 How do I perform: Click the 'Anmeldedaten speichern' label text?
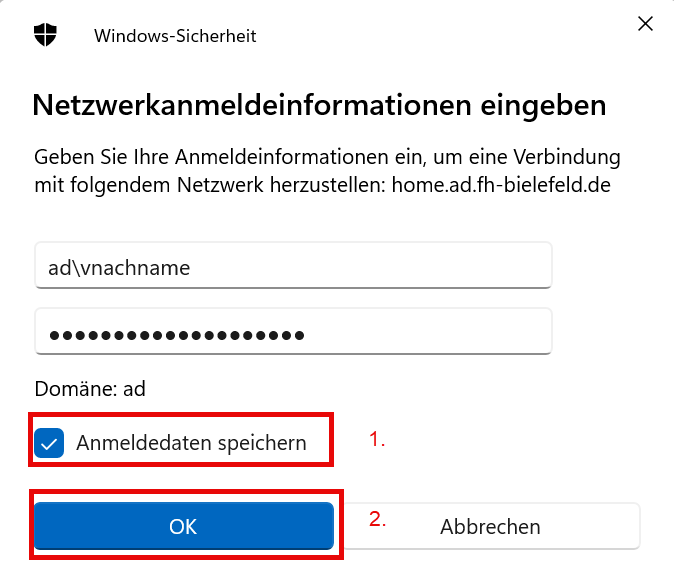click(x=191, y=442)
